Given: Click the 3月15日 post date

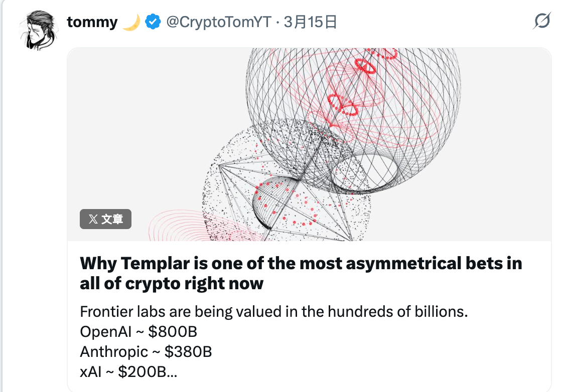Looking at the screenshot, I should click(310, 22).
